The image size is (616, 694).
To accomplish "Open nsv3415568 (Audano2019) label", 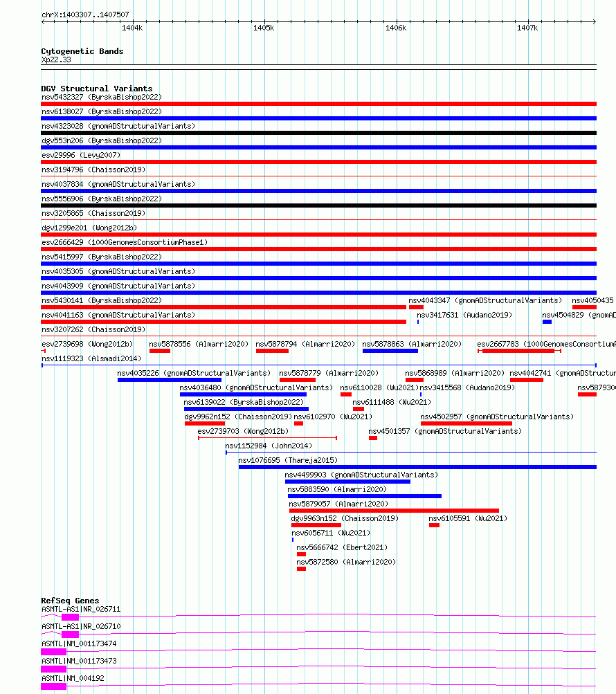I will tap(468, 387).
